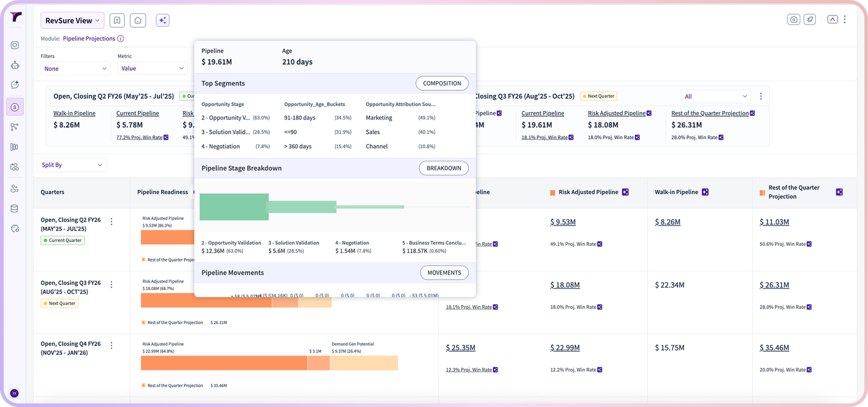
Task: Click the Current Quarter badge in the Q2 row
Action: [x=63, y=240]
